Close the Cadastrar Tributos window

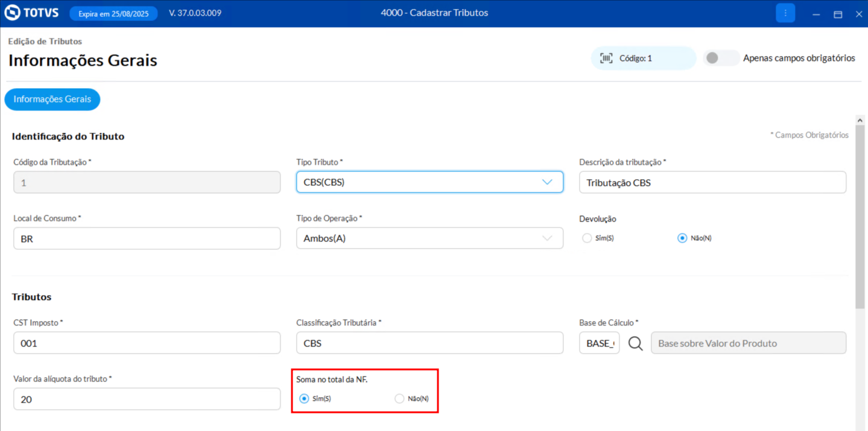859,14
